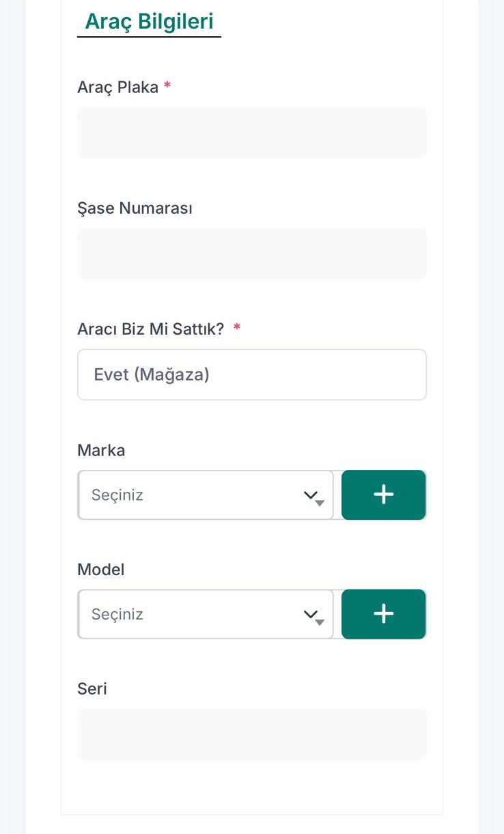Click the red asterisk next to Araç Plaka
The height and width of the screenshot is (834, 504).
point(167,87)
